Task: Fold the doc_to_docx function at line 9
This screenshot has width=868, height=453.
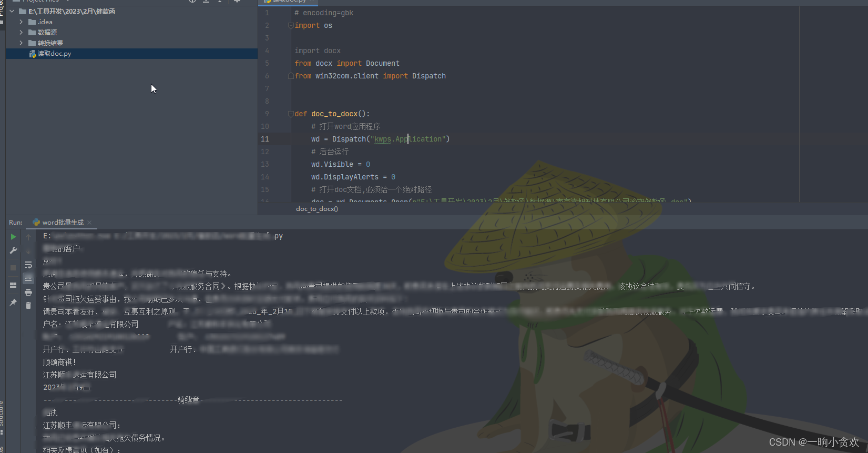Action: point(291,114)
